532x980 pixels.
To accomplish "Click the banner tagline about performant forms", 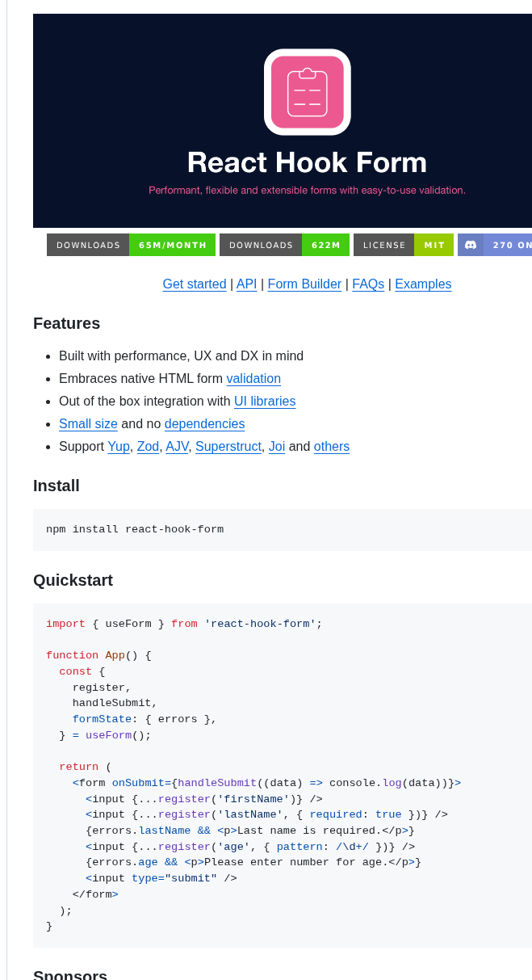I will pyautogui.click(x=307, y=190).
